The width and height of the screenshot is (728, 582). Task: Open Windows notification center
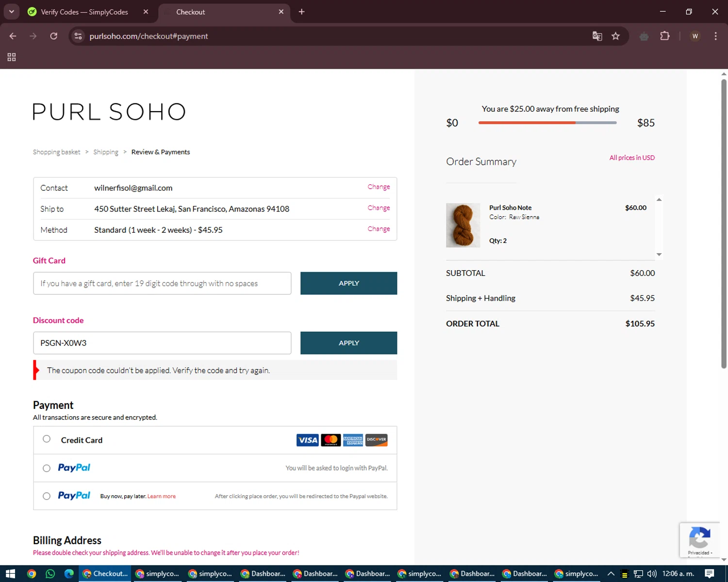click(710, 574)
